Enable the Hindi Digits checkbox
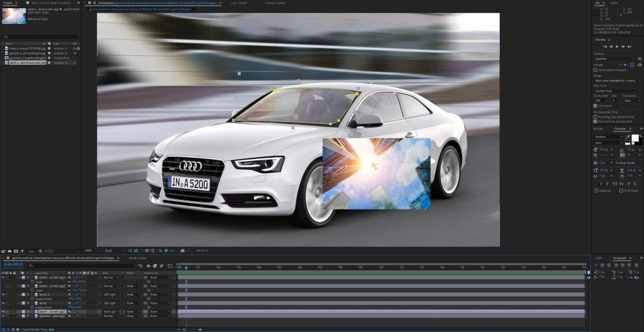 click(621, 191)
